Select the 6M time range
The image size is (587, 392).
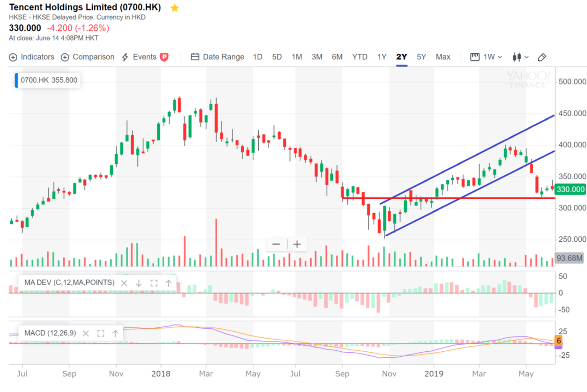pos(337,57)
